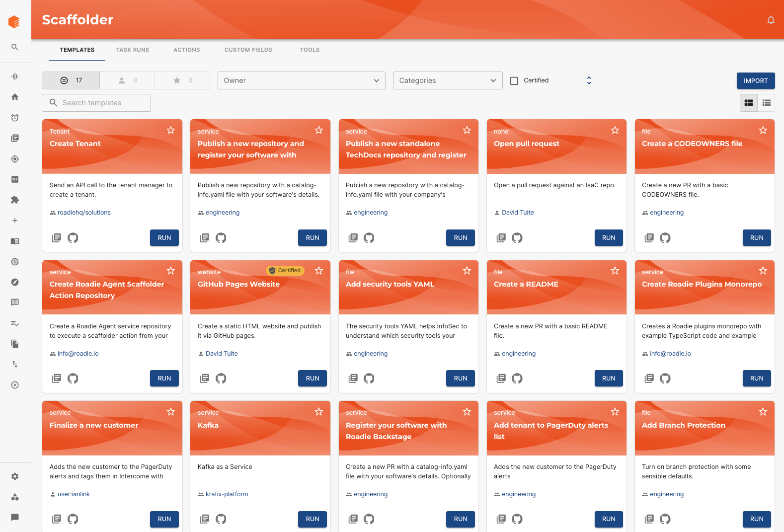This screenshot has height=532, width=784.
Task: Open GitHub source for Create Tenant
Action: [x=73, y=238]
